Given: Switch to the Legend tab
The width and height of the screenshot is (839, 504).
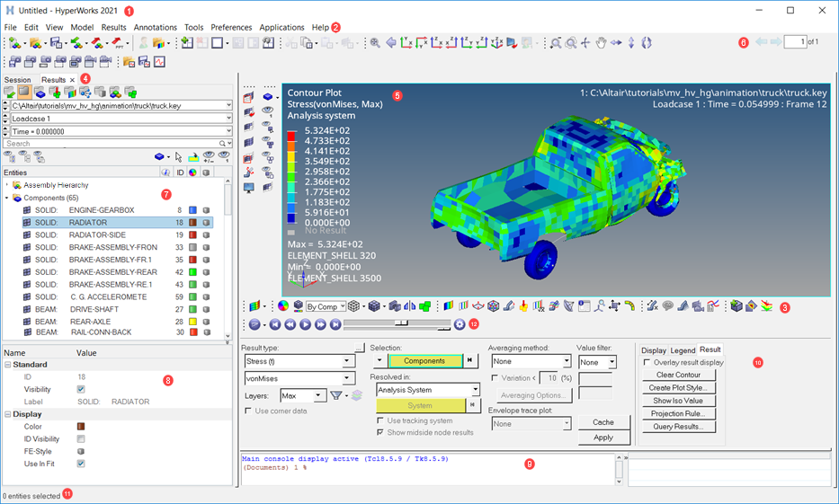Looking at the screenshot, I should coord(683,349).
